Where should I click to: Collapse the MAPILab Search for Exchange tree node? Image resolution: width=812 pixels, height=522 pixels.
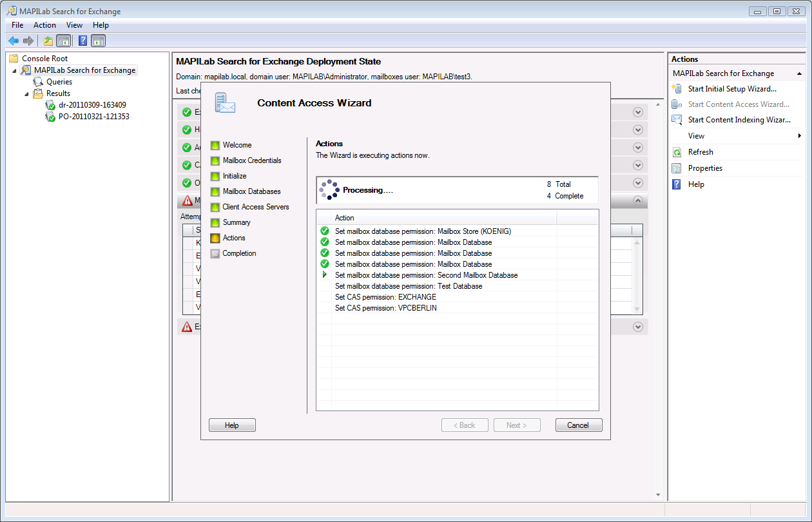point(15,70)
